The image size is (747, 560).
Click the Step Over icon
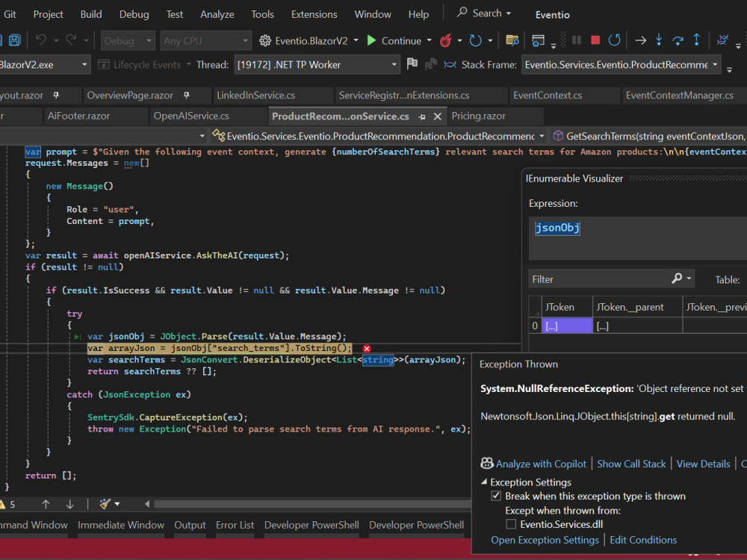tap(678, 40)
